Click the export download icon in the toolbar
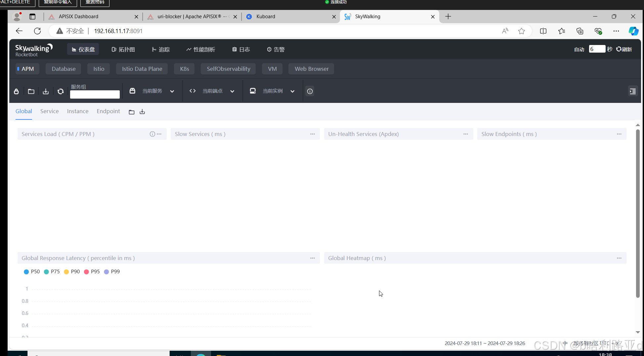 [x=46, y=91]
